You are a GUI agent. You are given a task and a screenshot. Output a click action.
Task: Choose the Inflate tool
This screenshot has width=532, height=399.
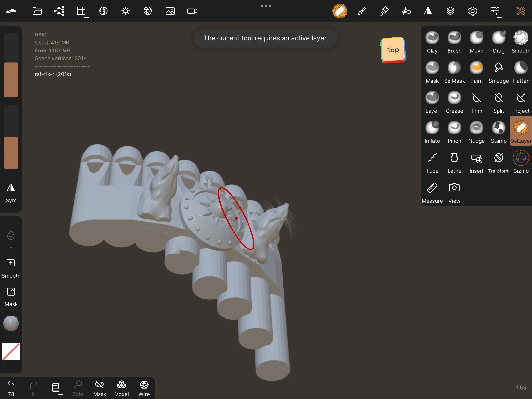point(432,132)
